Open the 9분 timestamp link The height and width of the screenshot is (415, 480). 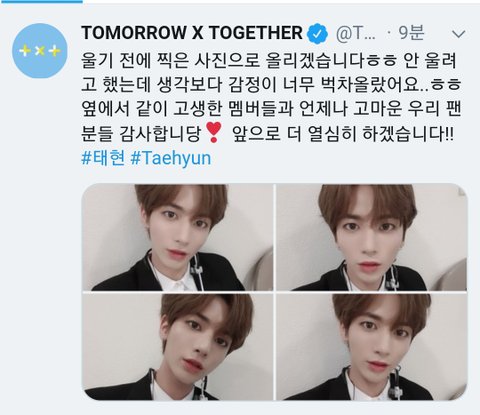pyautogui.click(x=412, y=33)
